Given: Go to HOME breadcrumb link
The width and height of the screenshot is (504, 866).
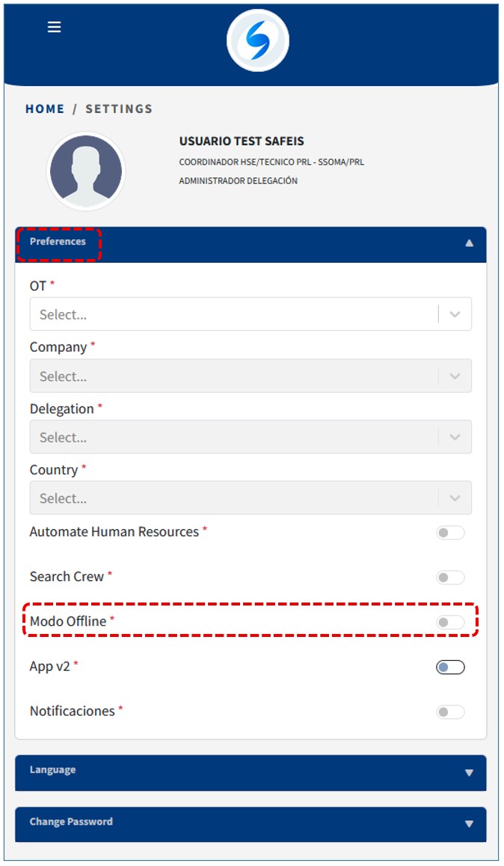Looking at the screenshot, I should coord(45,109).
